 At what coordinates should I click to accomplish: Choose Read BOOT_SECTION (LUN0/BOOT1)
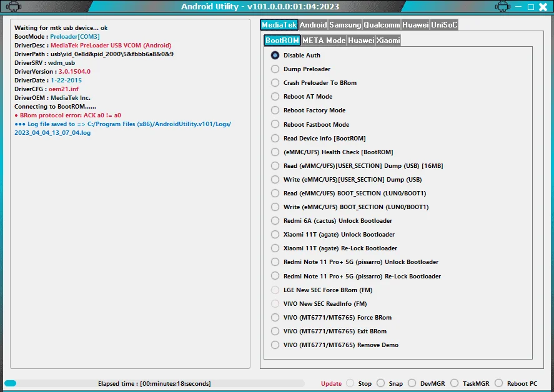[x=275, y=194]
